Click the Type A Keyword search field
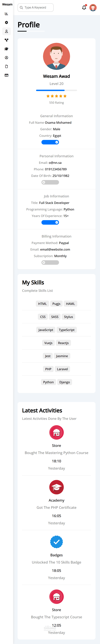Screen dimensions: 100x644 [35, 8]
